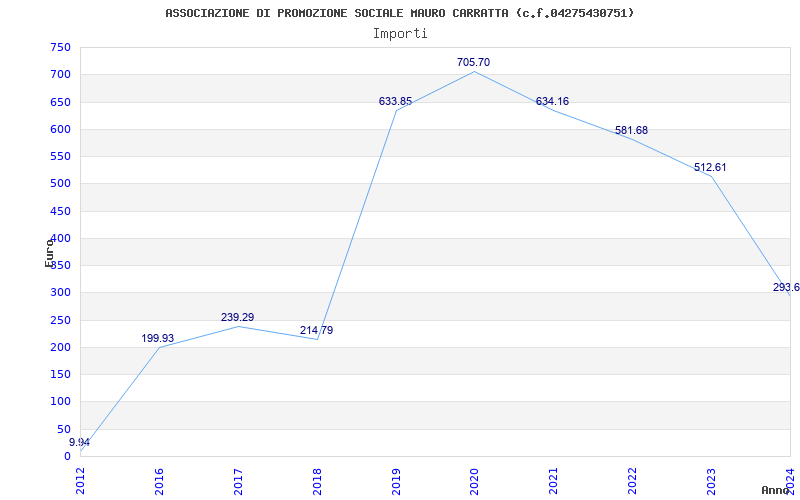800x500 pixels.
Task: Select the 2023 x-axis year label
Action: (x=711, y=481)
